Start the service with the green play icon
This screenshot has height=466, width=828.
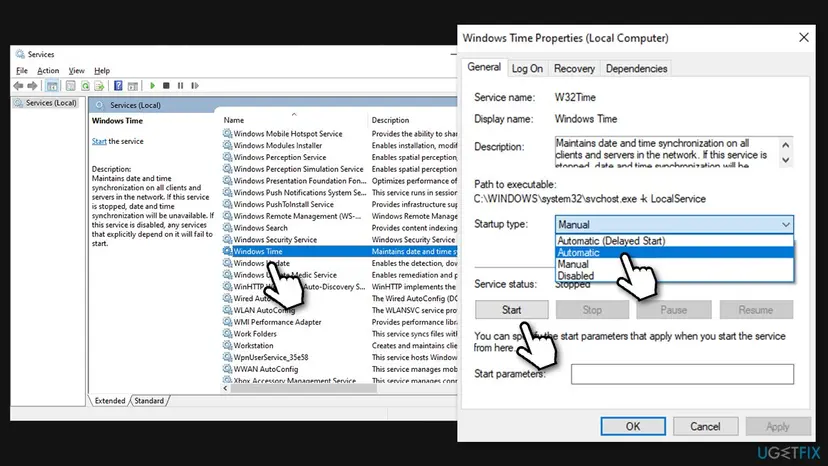152,86
